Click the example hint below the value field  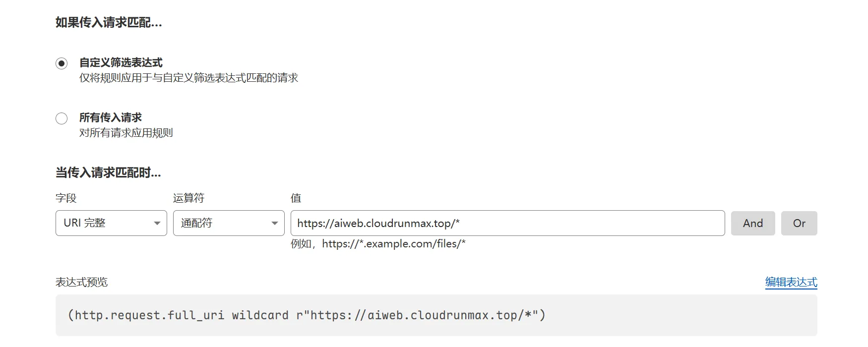point(378,244)
